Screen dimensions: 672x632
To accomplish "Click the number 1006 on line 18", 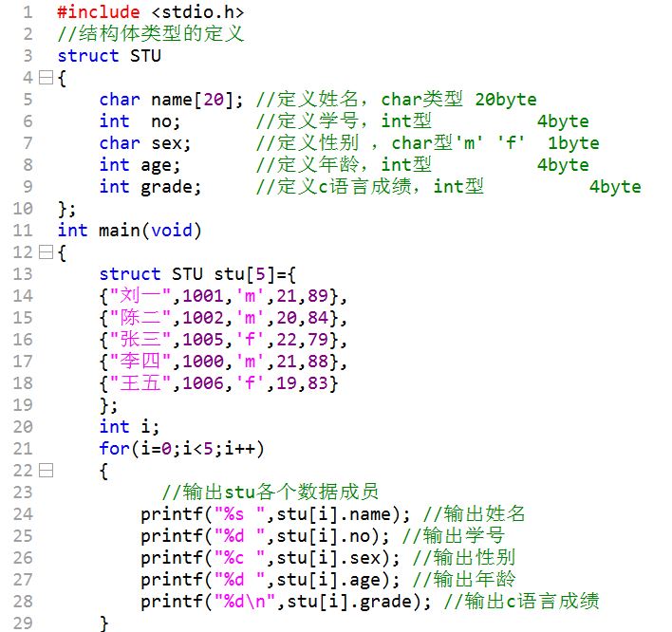I will [203, 383].
